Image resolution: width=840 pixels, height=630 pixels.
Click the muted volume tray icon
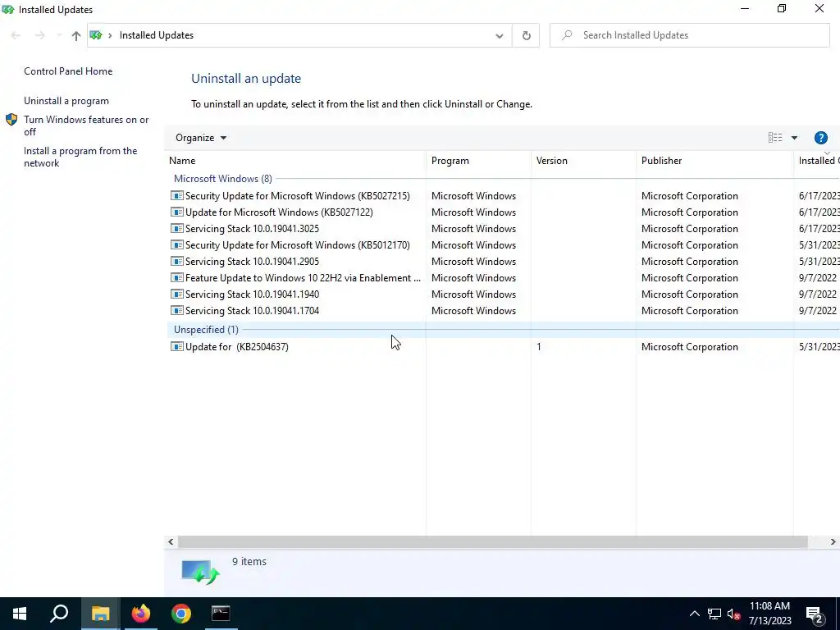(733, 614)
